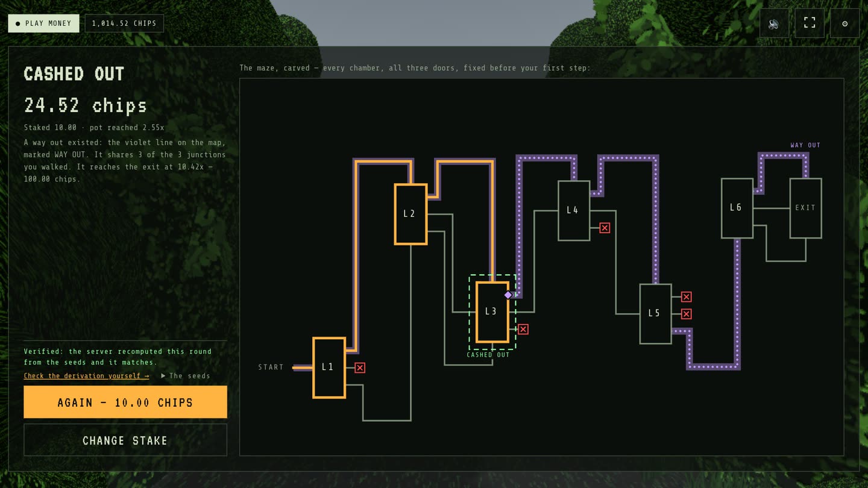Mute the game sound
The image size is (868, 488).
pyautogui.click(x=774, y=23)
